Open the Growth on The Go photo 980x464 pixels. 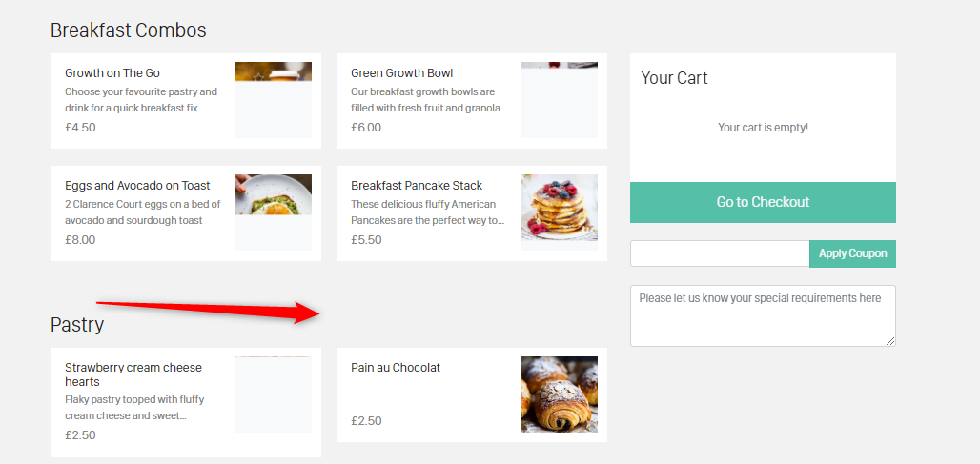coord(274,99)
